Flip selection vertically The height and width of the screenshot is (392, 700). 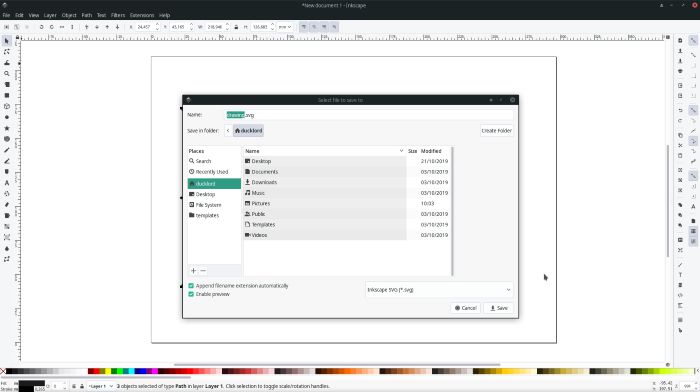pyautogui.click(x=72, y=27)
